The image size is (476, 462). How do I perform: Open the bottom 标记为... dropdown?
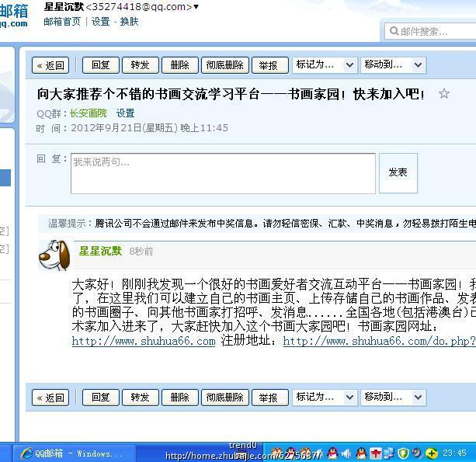[x=325, y=398]
